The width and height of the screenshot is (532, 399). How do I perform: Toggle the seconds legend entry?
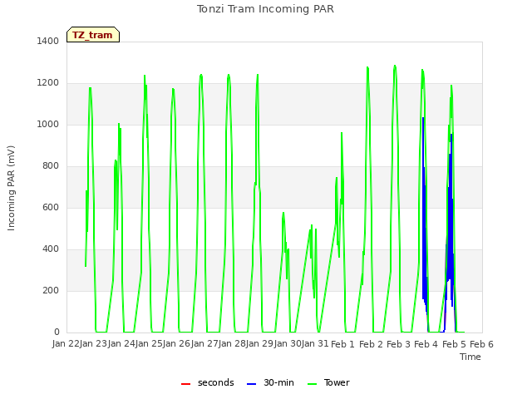[x=208, y=382]
